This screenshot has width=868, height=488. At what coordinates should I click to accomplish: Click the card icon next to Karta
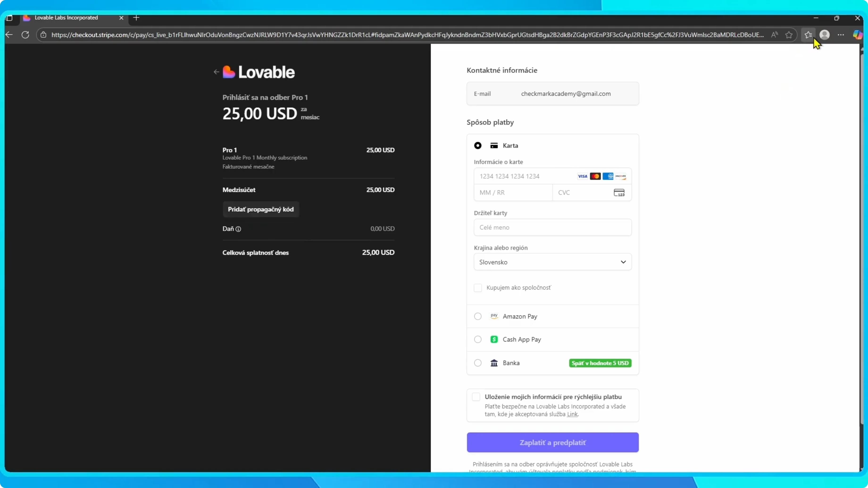(x=494, y=145)
